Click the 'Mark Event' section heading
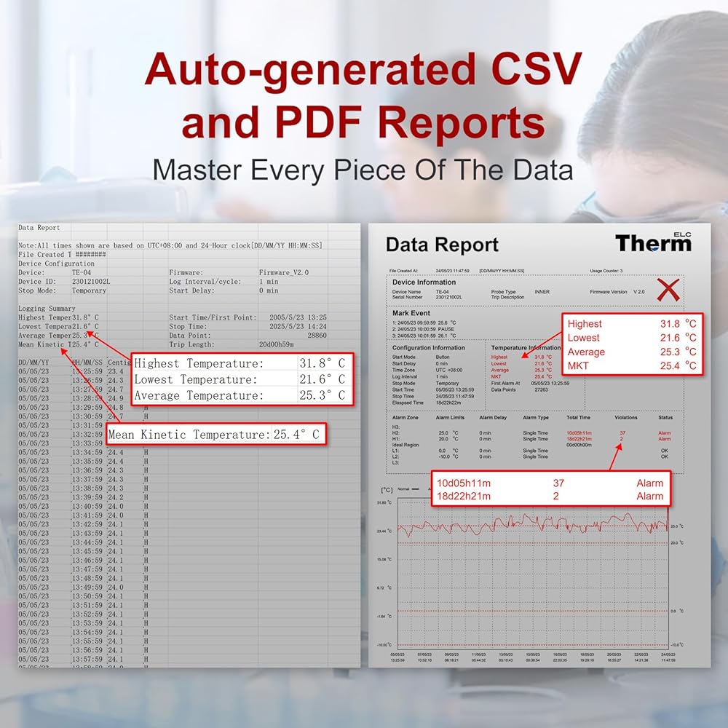The width and height of the screenshot is (728, 728). click(x=411, y=312)
